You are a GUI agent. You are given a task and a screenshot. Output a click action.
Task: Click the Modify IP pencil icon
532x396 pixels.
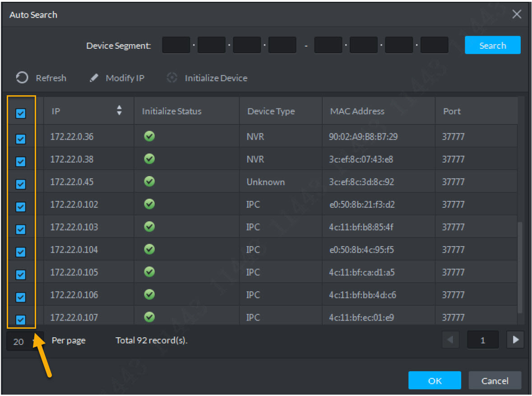pos(94,78)
